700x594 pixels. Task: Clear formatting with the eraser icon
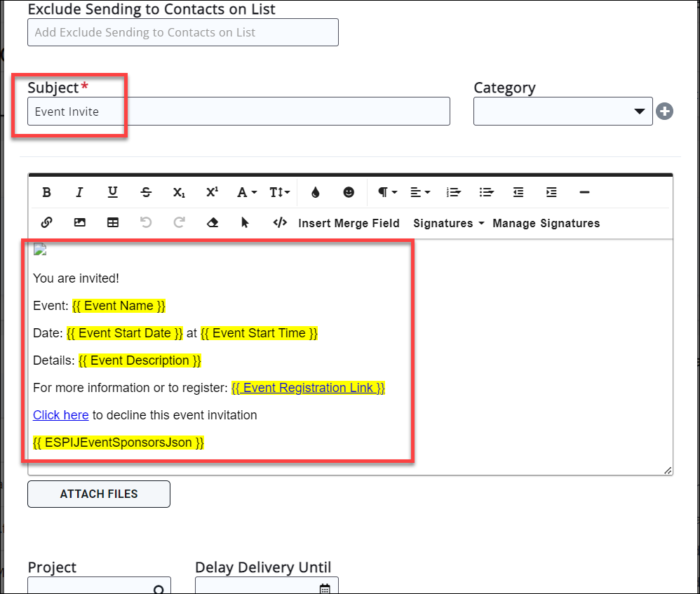[213, 222]
